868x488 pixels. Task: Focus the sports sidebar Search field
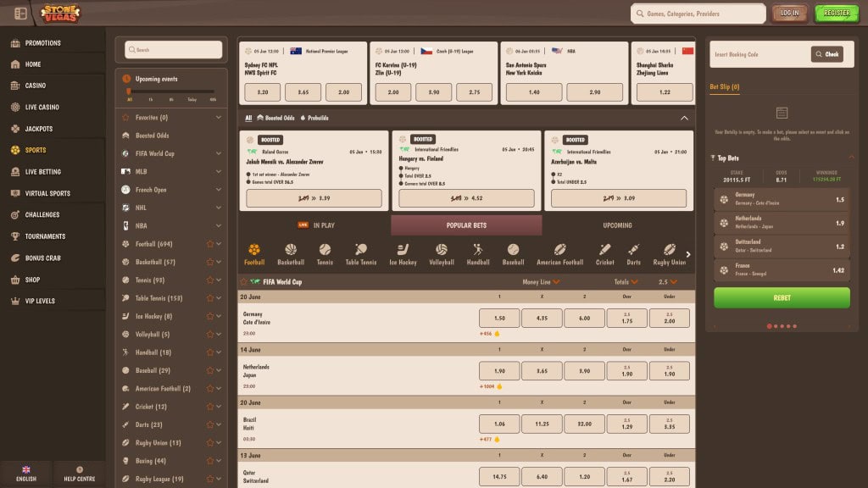(173, 50)
